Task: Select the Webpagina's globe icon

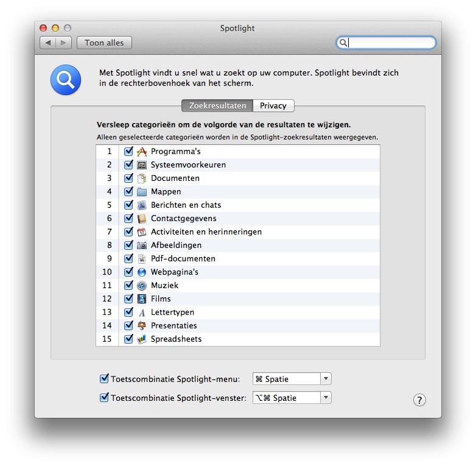Action: click(x=142, y=272)
